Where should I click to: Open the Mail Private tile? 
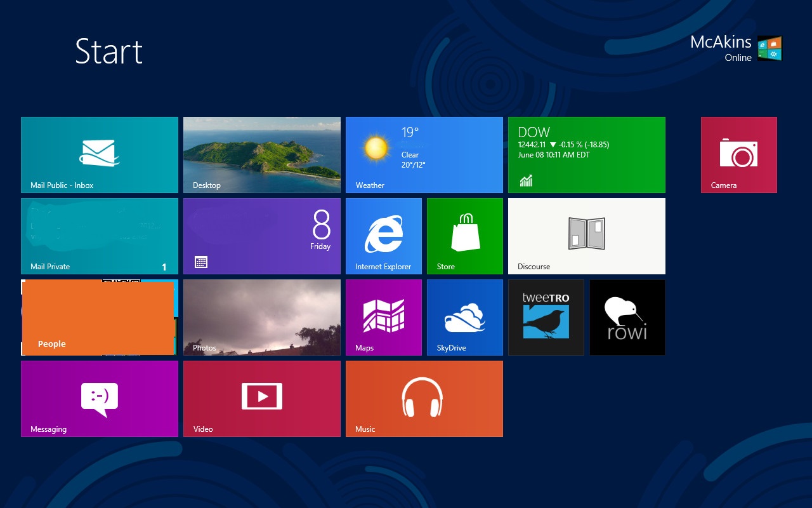coord(100,236)
